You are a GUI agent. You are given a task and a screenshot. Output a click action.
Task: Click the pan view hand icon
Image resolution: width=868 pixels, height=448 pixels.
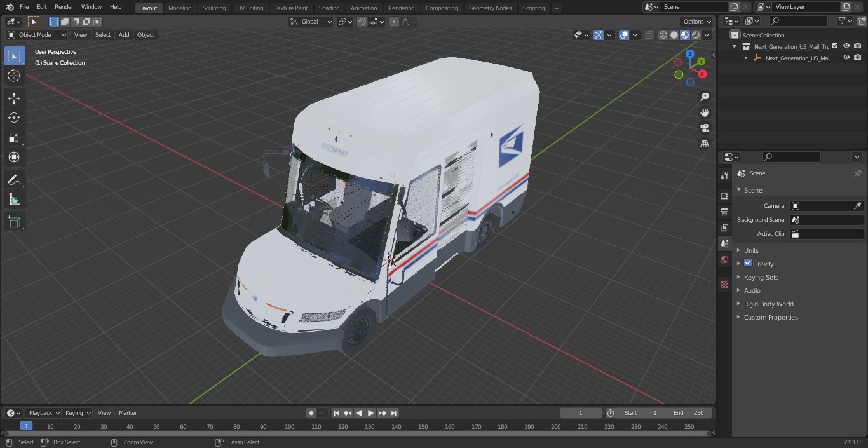(x=704, y=112)
